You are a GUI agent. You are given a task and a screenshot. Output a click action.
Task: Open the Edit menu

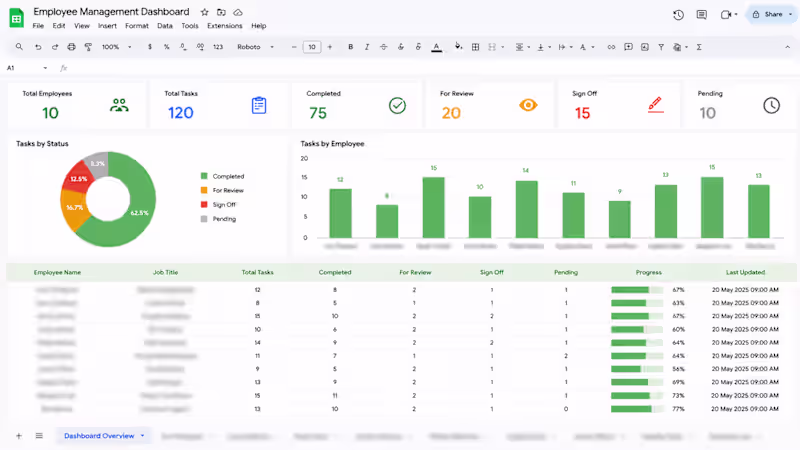59,26
